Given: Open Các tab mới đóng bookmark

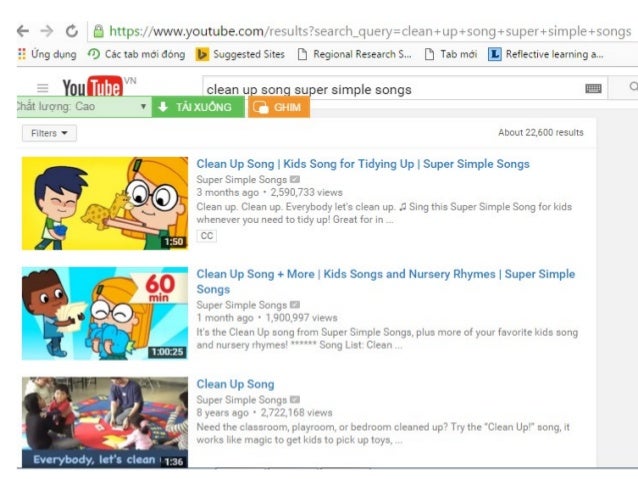Looking at the screenshot, I should click(137, 54).
